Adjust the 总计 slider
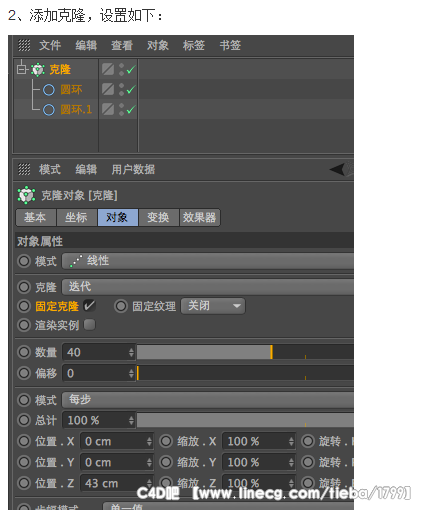437x510 pixels. pos(245,420)
